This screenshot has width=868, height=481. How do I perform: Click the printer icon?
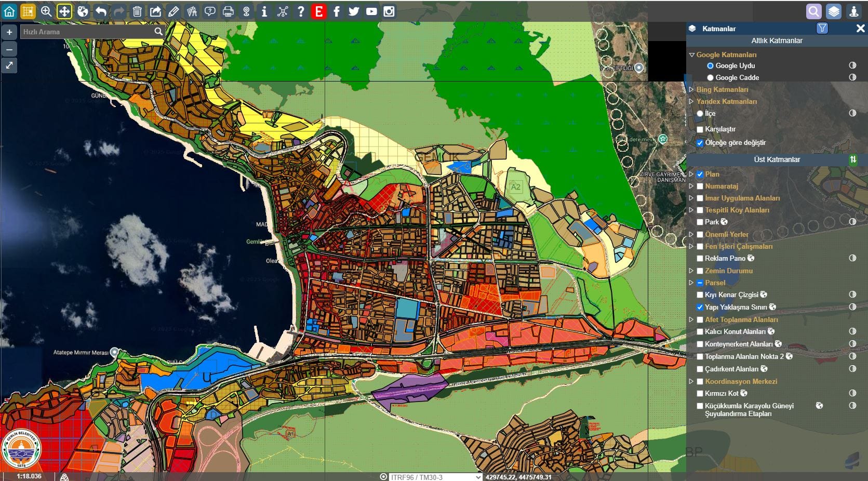tap(228, 11)
